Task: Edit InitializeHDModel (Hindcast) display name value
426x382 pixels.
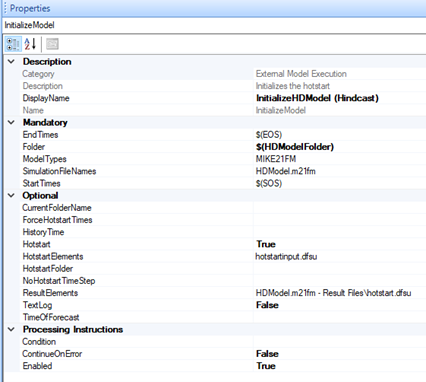Action: point(317,98)
